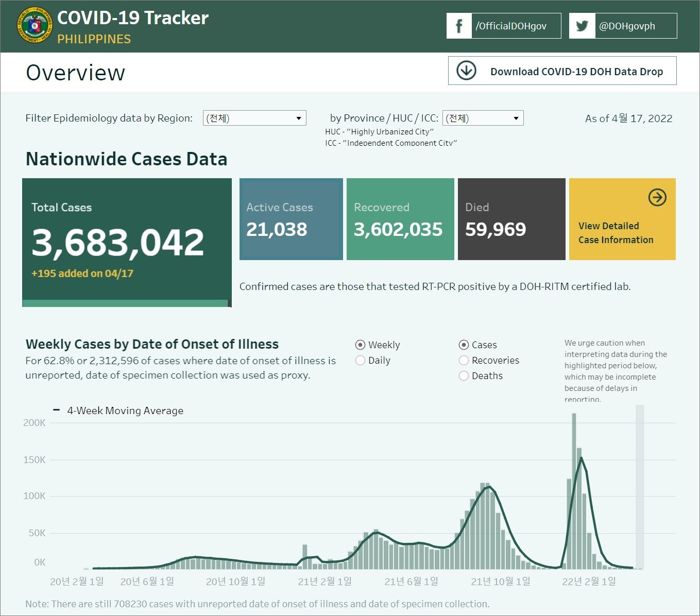Click the Twitter bird icon
Viewport: 700px width, 616px height.
(x=582, y=26)
